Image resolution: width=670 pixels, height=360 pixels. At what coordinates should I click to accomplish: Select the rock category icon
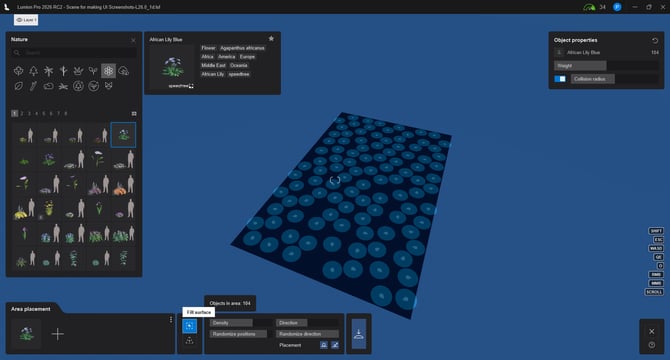(48, 86)
